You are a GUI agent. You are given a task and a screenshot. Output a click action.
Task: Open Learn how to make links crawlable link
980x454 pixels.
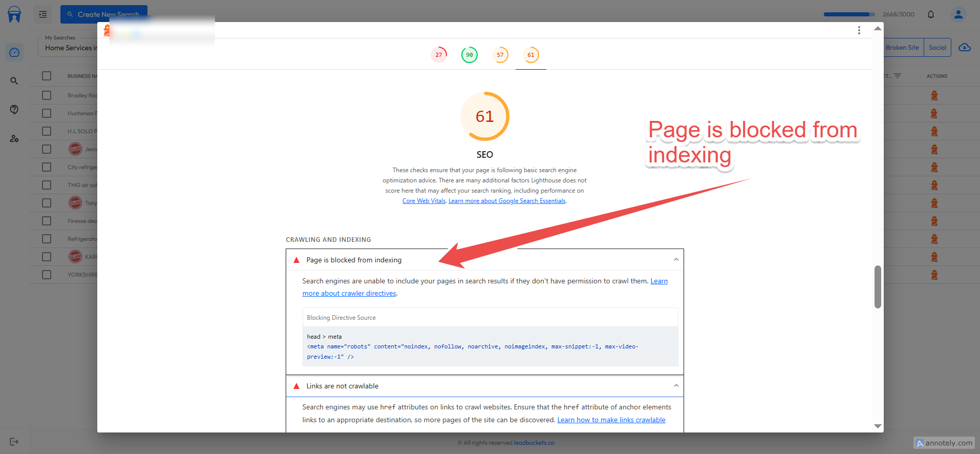(x=611, y=420)
